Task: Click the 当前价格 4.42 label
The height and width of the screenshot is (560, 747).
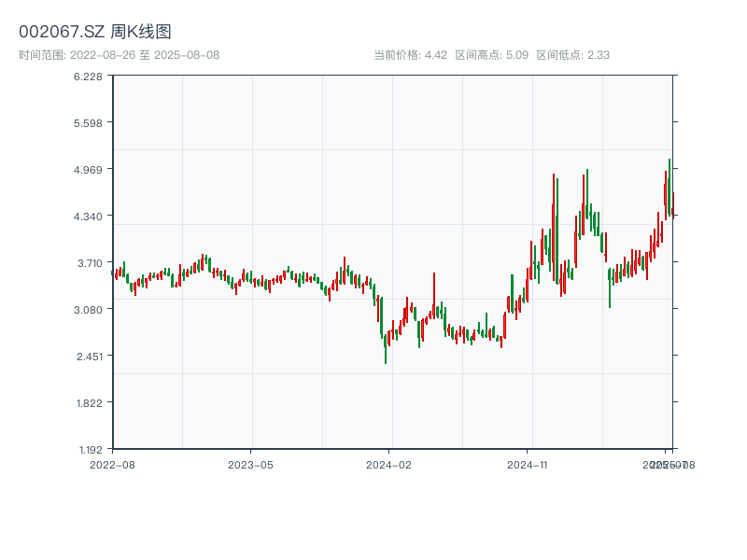Action: pyautogui.click(x=410, y=55)
